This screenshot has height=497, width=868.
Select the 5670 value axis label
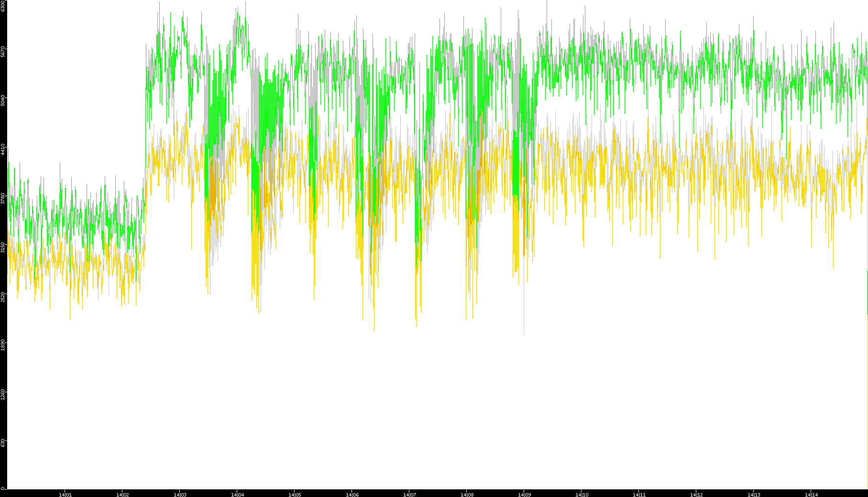click(x=3, y=51)
